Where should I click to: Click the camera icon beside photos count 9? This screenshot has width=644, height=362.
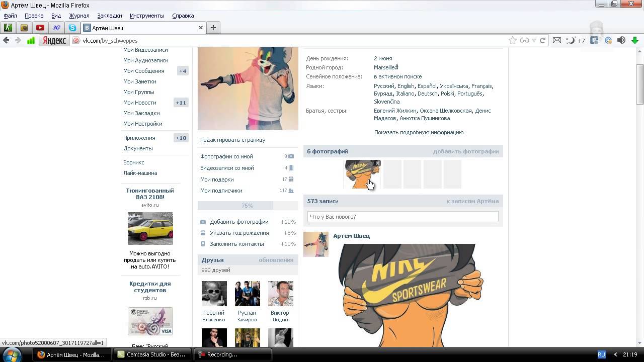pyautogui.click(x=291, y=156)
